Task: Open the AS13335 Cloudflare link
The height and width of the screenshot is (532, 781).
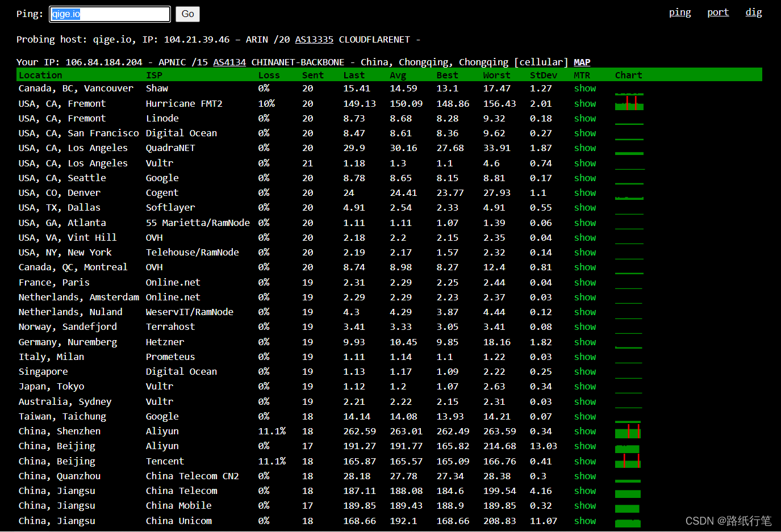Action: click(x=314, y=40)
